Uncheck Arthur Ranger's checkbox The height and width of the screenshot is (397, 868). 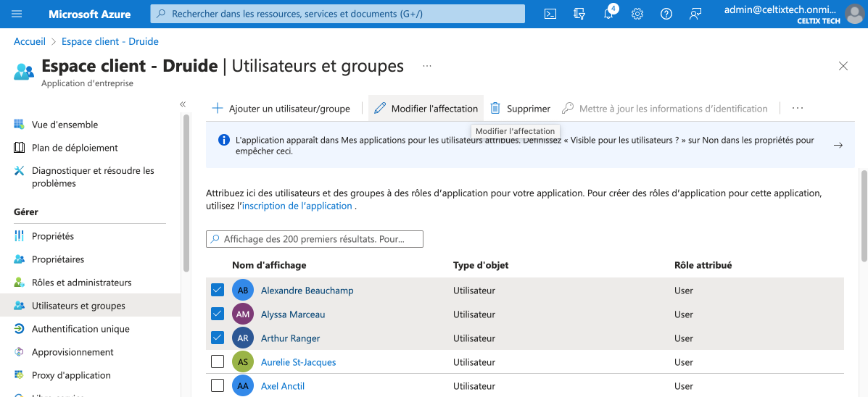pos(218,338)
